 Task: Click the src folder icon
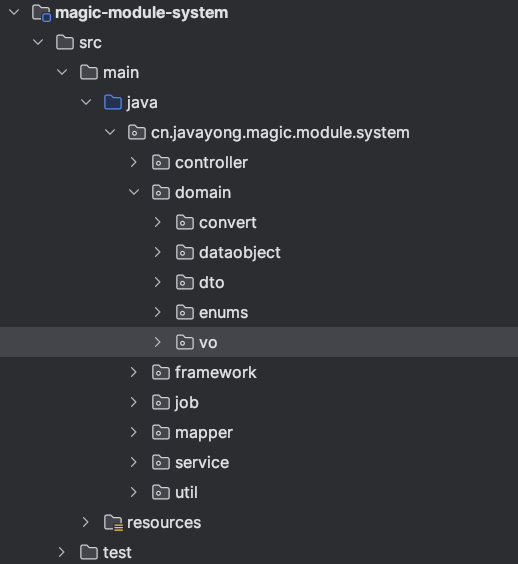(65, 42)
